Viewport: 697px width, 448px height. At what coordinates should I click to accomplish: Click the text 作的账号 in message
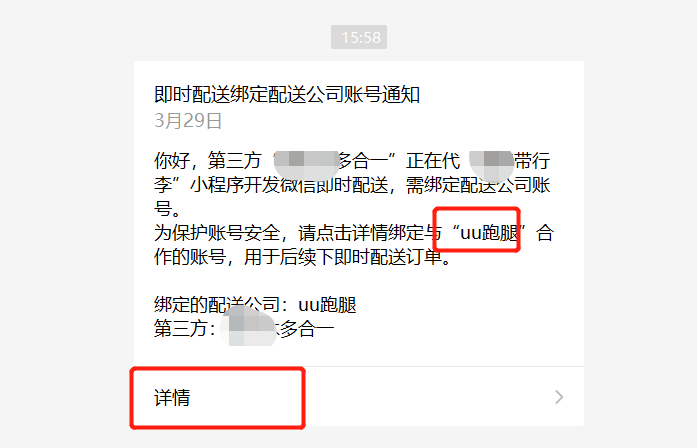coord(190,257)
